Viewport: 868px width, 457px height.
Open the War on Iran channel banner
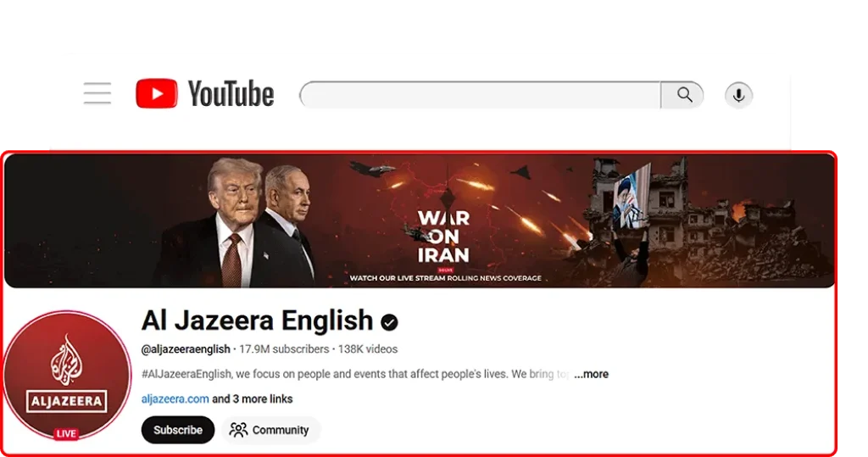tap(419, 220)
